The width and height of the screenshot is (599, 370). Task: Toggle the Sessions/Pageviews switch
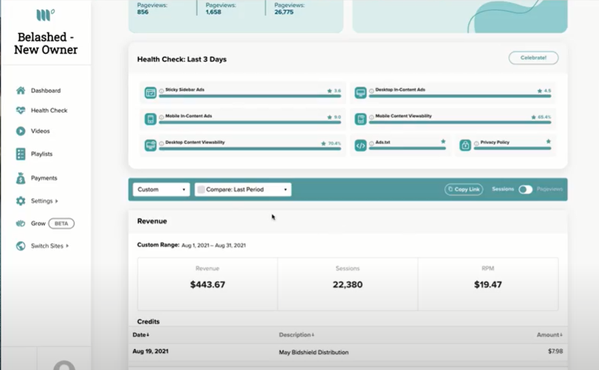tap(525, 189)
